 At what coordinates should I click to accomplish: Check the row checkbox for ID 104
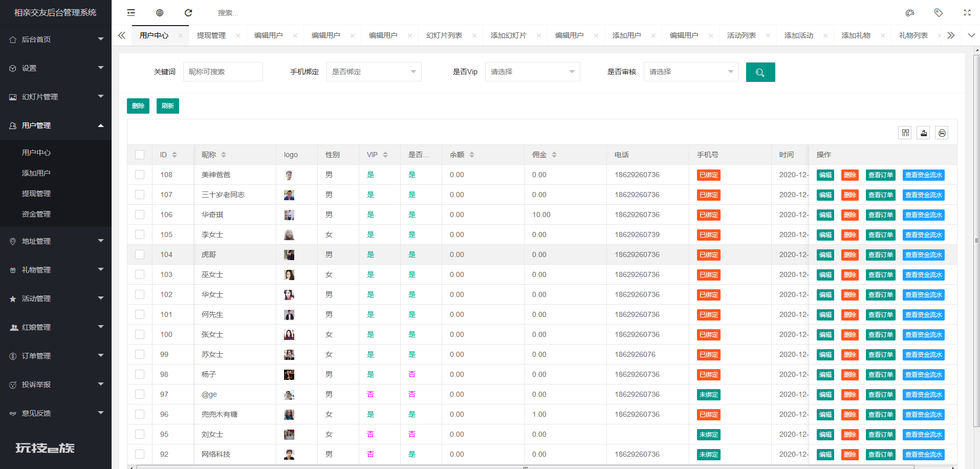pyautogui.click(x=140, y=254)
